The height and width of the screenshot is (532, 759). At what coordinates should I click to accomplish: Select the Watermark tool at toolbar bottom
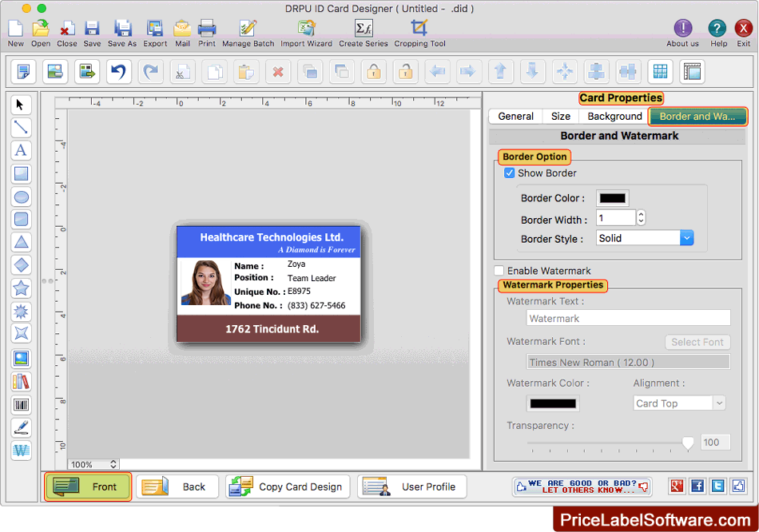point(21,451)
